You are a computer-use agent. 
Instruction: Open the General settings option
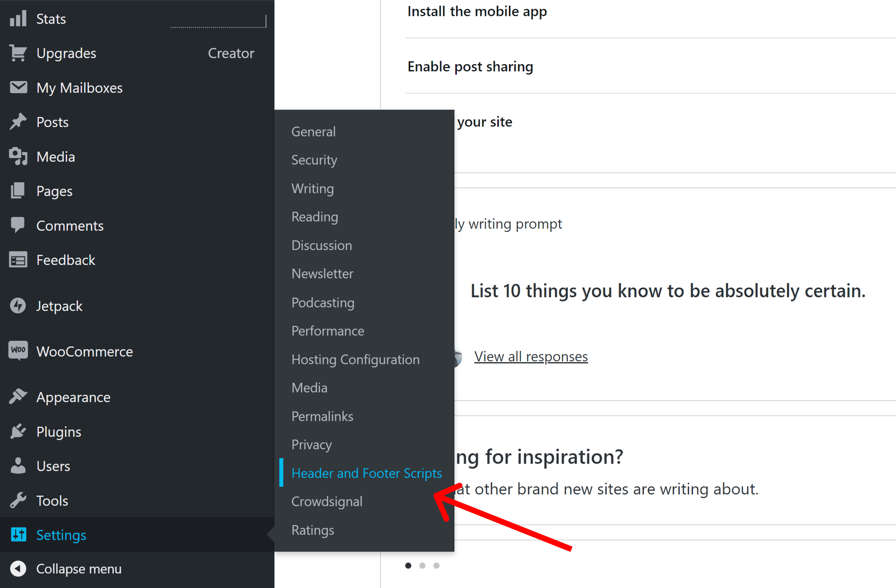[x=314, y=131]
